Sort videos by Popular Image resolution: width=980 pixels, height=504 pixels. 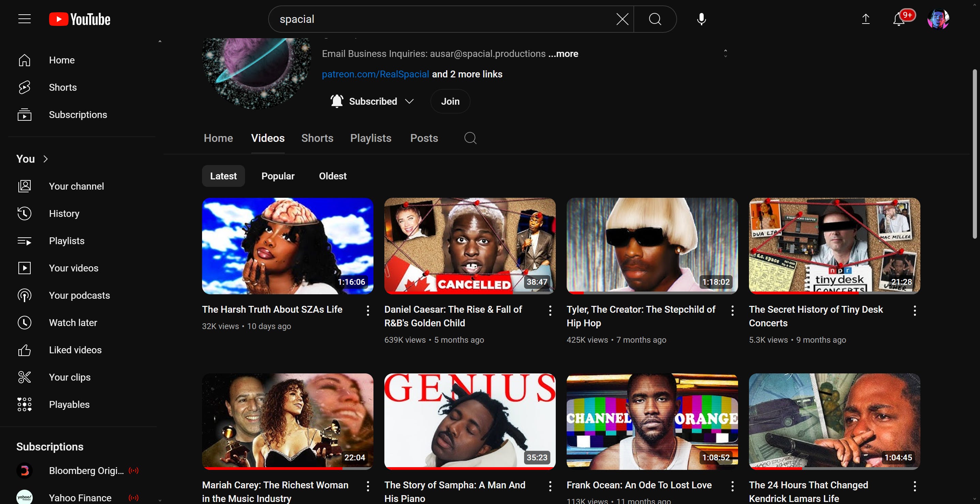click(278, 176)
